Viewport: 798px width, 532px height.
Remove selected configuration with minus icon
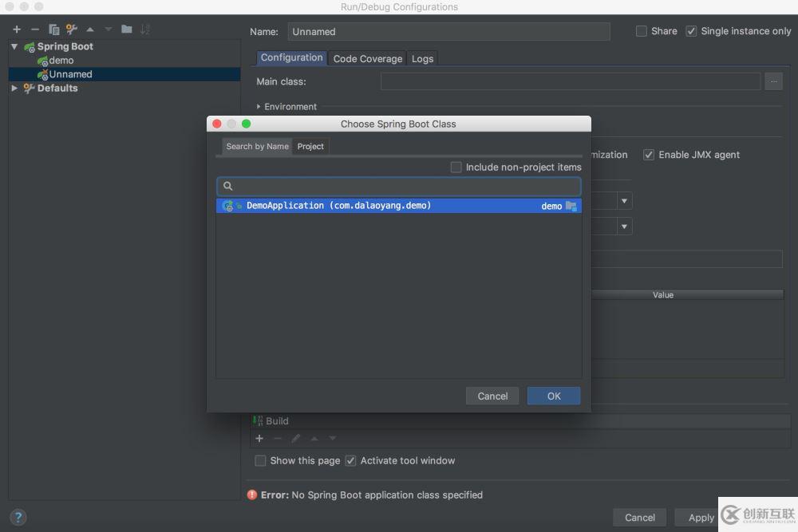pyautogui.click(x=34, y=30)
